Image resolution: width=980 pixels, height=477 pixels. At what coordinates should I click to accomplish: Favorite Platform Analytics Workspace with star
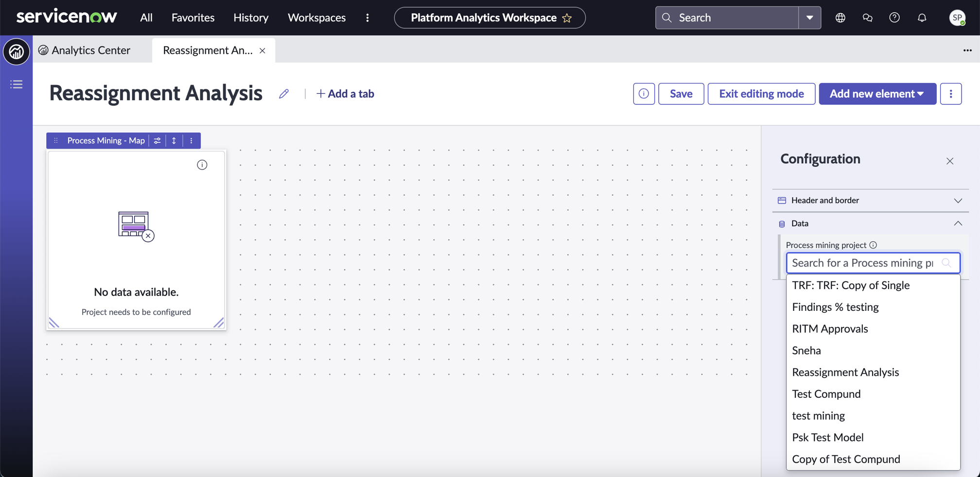click(567, 18)
